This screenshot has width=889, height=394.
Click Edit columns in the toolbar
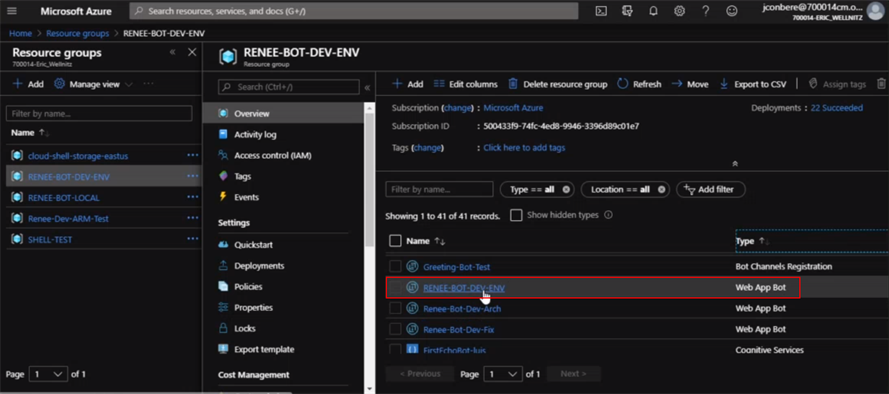click(465, 84)
